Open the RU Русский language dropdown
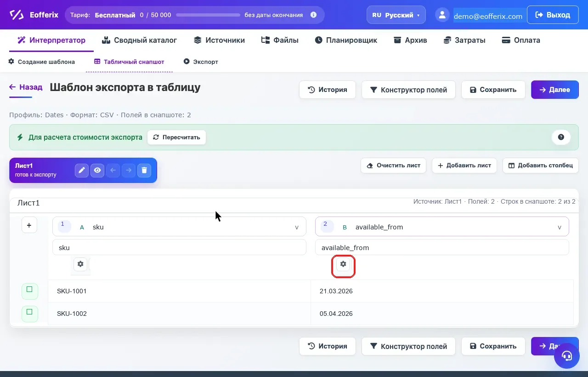 pyautogui.click(x=396, y=15)
